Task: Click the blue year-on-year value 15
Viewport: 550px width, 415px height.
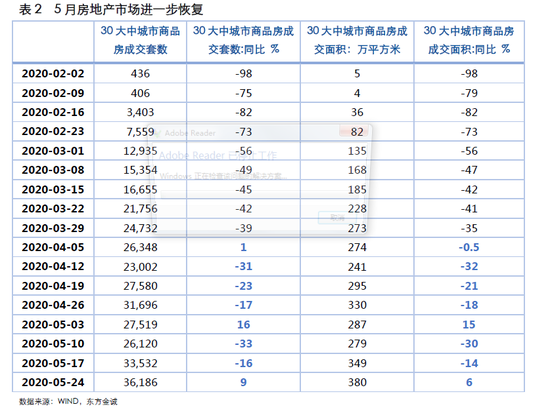Action: click(x=469, y=324)
